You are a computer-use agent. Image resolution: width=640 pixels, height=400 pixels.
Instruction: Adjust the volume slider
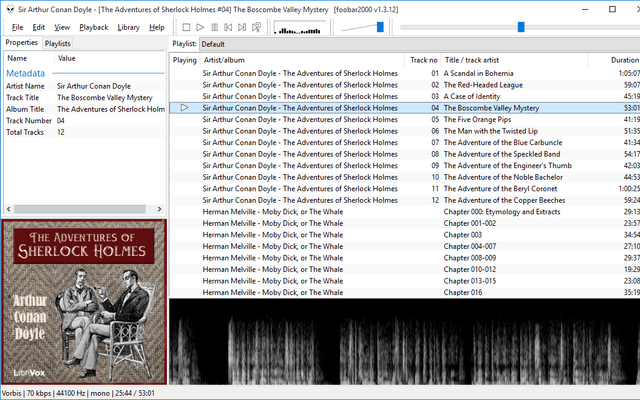[x=380, y=27]
